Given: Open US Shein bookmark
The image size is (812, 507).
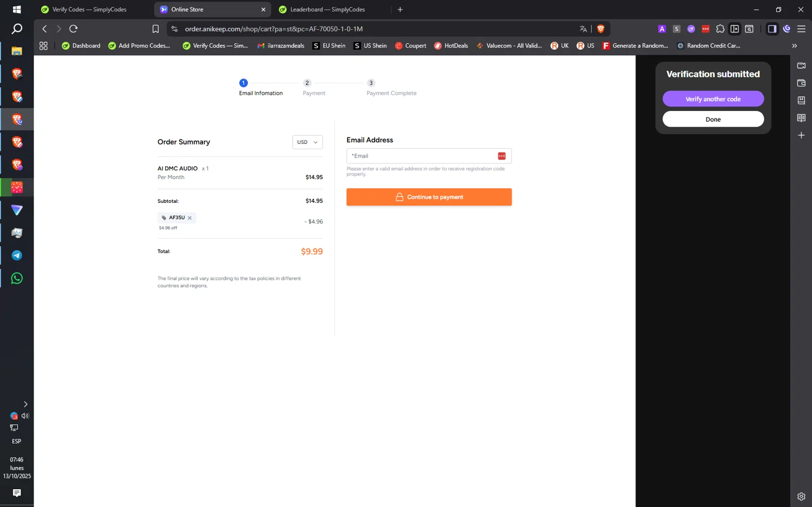Looking at the screenshot, I should coord(370,45).
